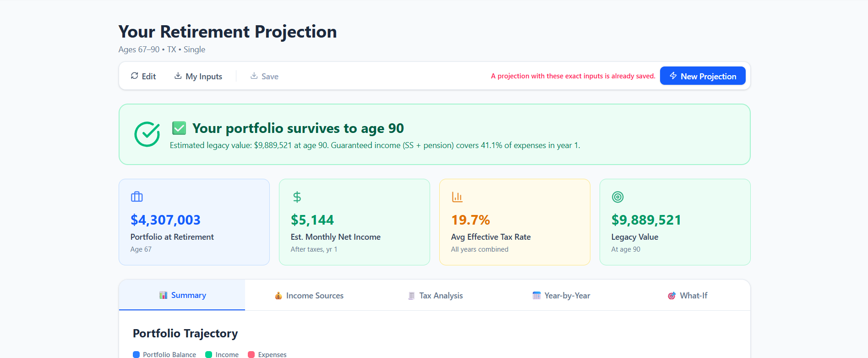Toggle Income legend series
868x358 pixels.
pyautogui.click(x=222, y=354)
